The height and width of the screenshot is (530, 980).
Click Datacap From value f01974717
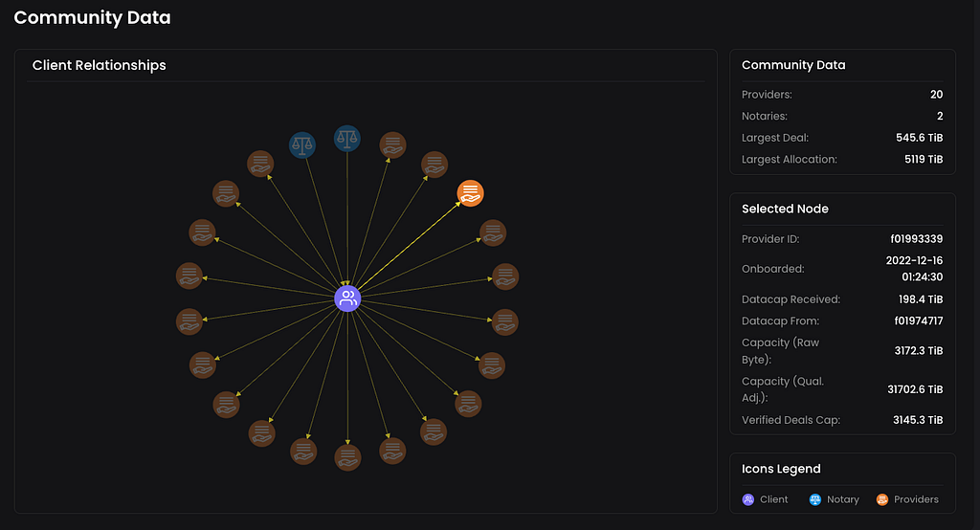[x=918, y=320]
